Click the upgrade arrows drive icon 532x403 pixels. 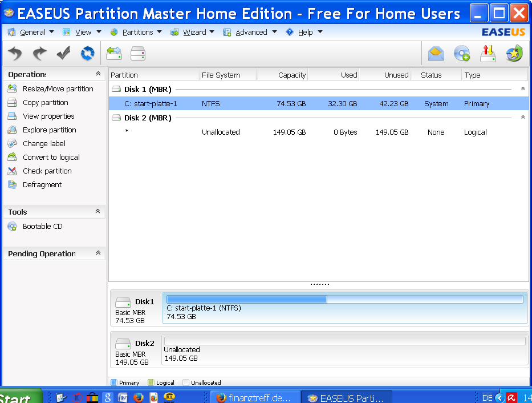coord(488,53)
